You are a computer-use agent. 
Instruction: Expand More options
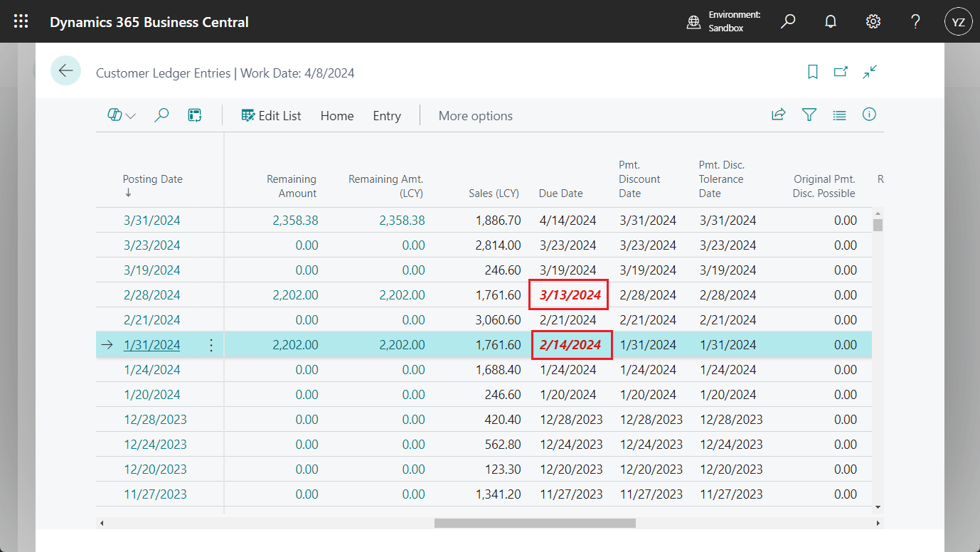[475, 115]
